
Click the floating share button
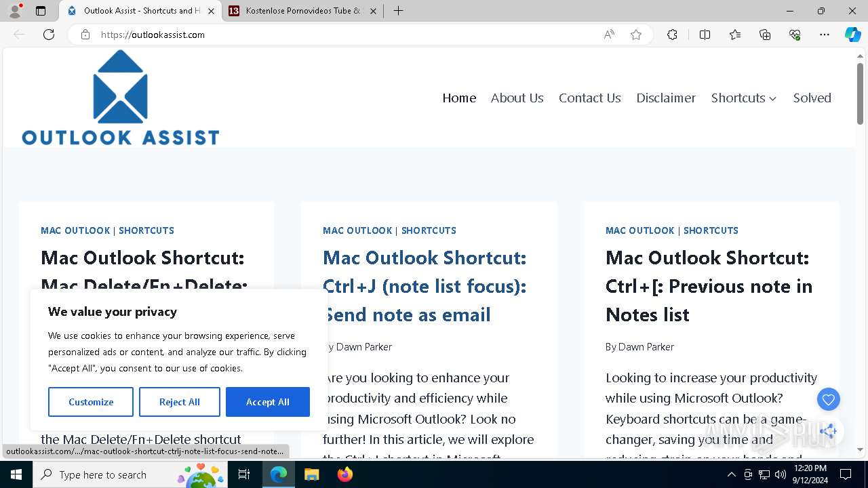(828, 431)
